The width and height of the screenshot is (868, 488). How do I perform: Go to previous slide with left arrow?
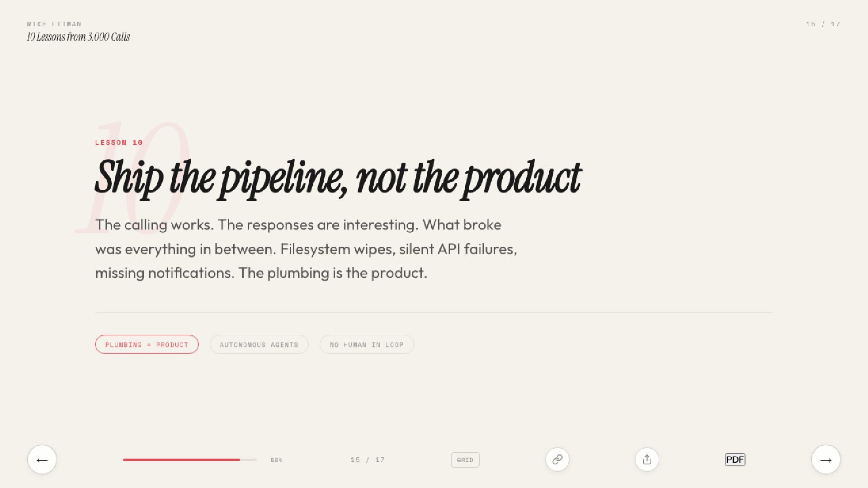pos(42,460)
